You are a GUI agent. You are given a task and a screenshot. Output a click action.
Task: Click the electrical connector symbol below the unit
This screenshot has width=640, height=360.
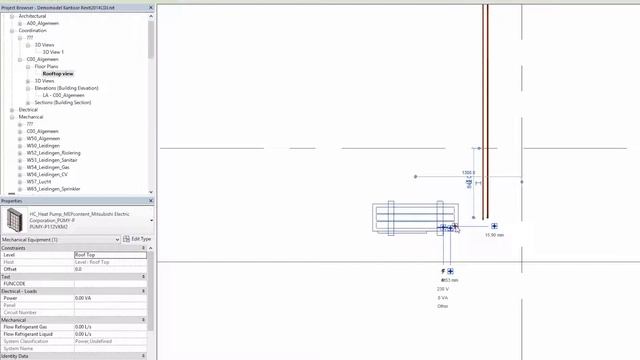click(x=443, y=271)
